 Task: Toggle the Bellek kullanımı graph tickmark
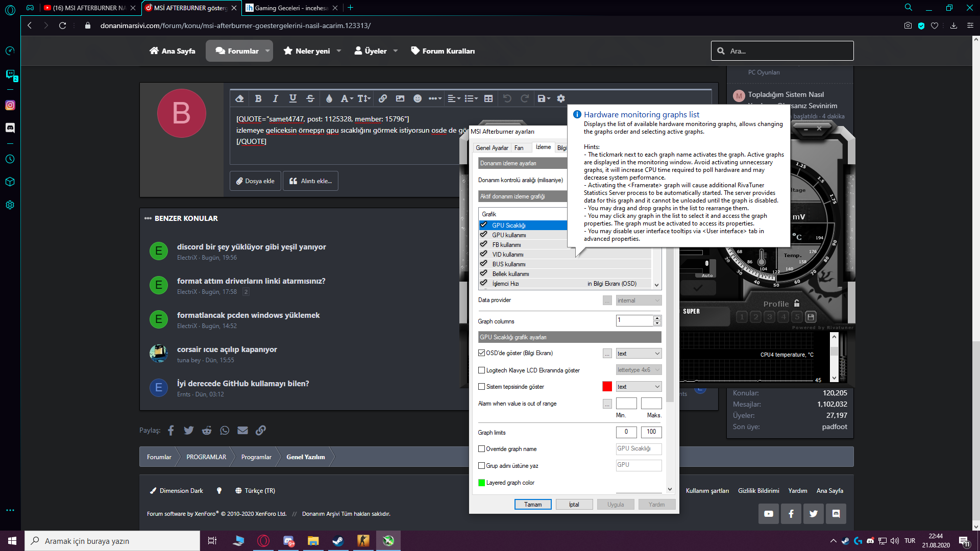(x=483, y=273)
